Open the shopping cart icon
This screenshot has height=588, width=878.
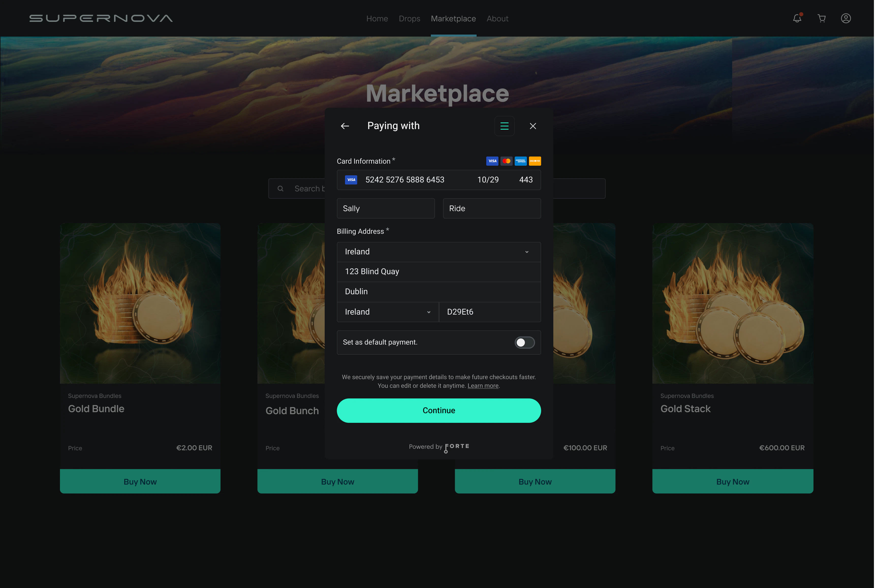click(x=821, y=18)
